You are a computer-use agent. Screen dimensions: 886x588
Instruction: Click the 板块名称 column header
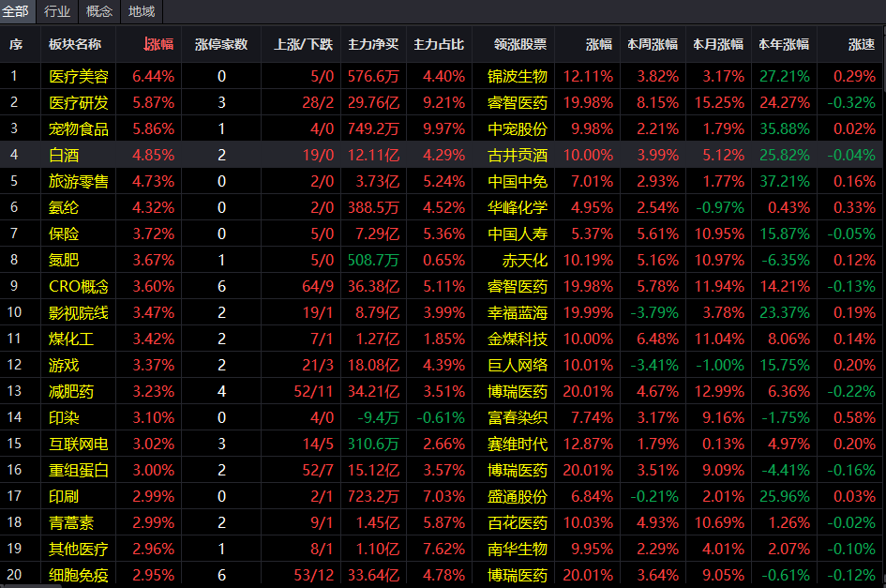[x=75, y=44]
